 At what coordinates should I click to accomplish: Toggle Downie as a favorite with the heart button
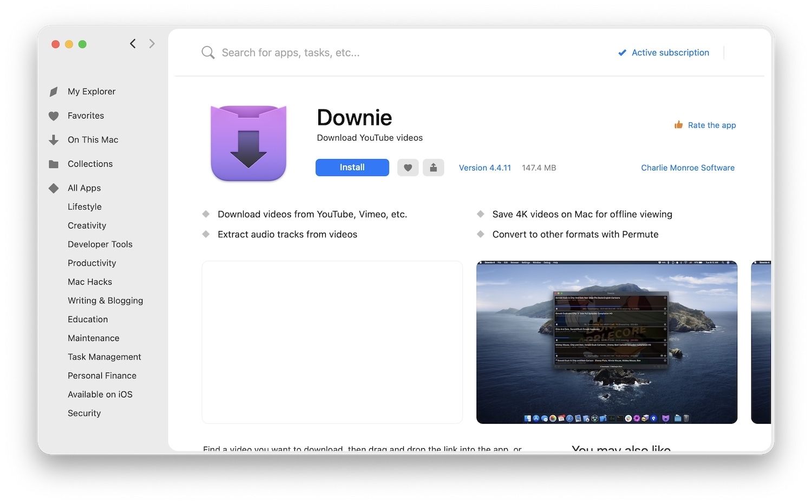click(408, 167)
